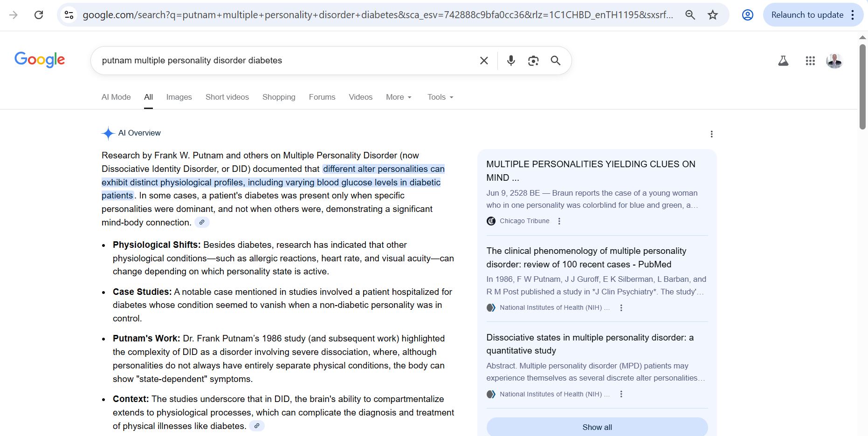Click the voice search microphone icon
The width and height of the screenshot is (868, 436).
511,61
